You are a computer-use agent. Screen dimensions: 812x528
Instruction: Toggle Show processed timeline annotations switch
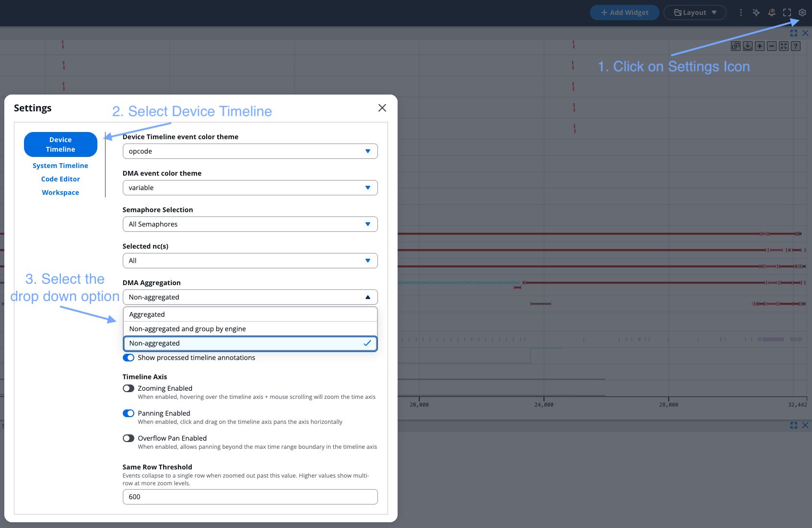point(129,358)
